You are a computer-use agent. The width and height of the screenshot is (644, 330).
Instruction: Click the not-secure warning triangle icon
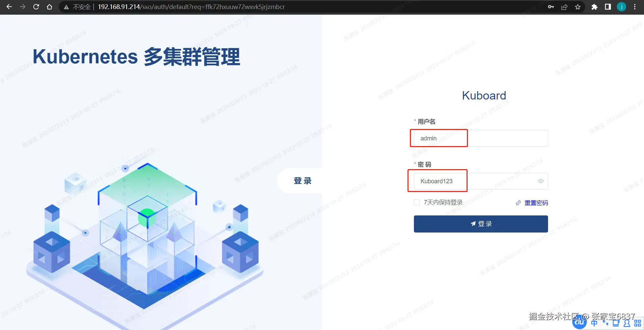[x=66, y=7]
